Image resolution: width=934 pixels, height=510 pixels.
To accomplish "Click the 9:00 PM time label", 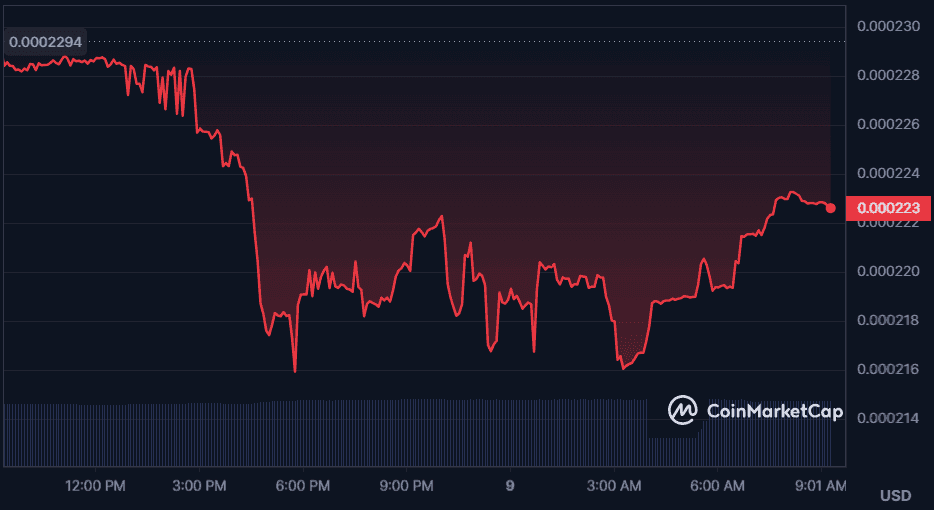I will click(x=408, y=486).
